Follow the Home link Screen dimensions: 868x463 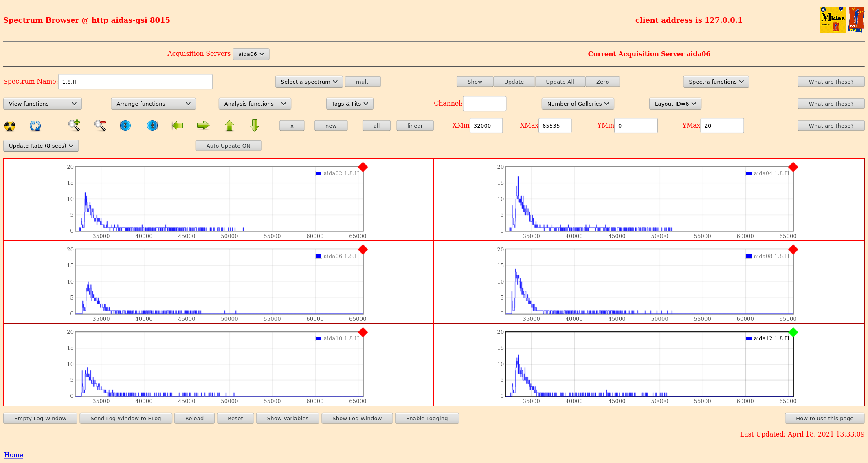click(13, 455)
